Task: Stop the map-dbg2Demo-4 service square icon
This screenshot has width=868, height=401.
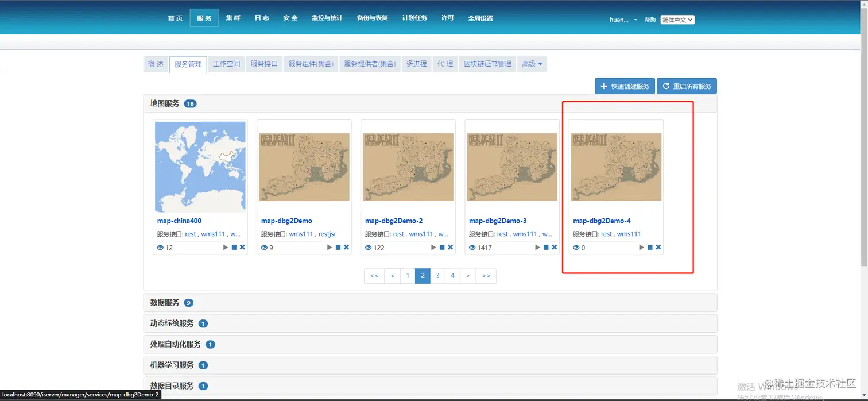Action: pyautogui.click(x=650, y=248)
